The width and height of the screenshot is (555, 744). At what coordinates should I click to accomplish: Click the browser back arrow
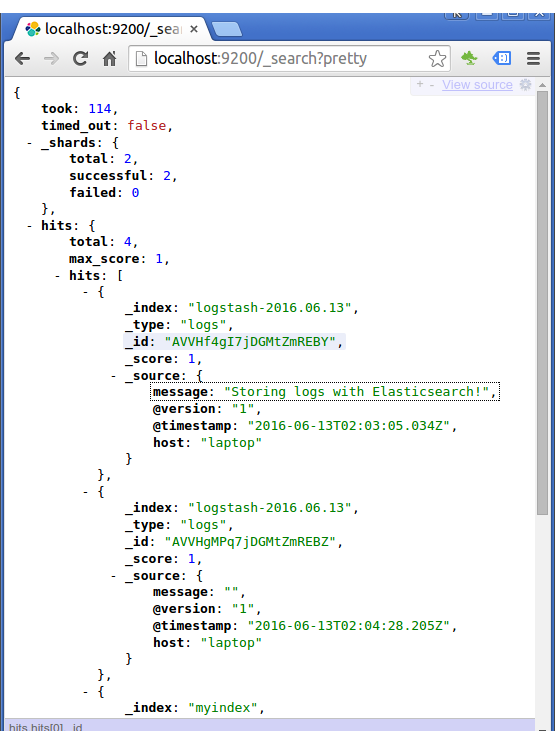coord(22,59)
